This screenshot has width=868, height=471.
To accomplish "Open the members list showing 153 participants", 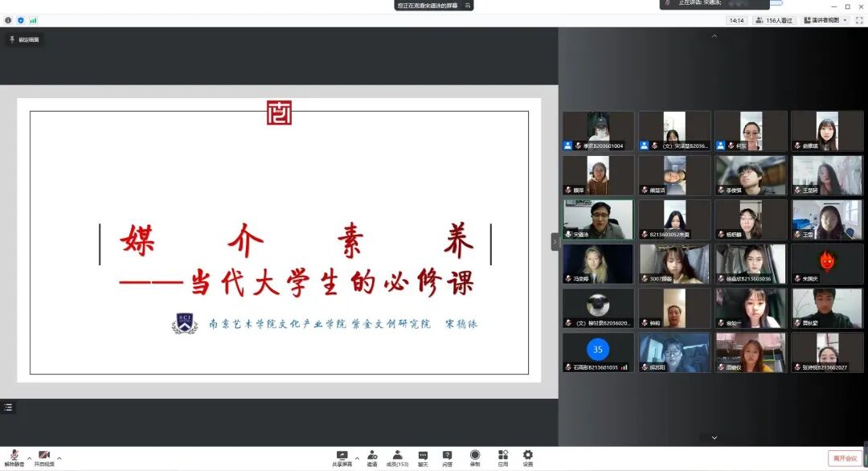I will [398, 457].
